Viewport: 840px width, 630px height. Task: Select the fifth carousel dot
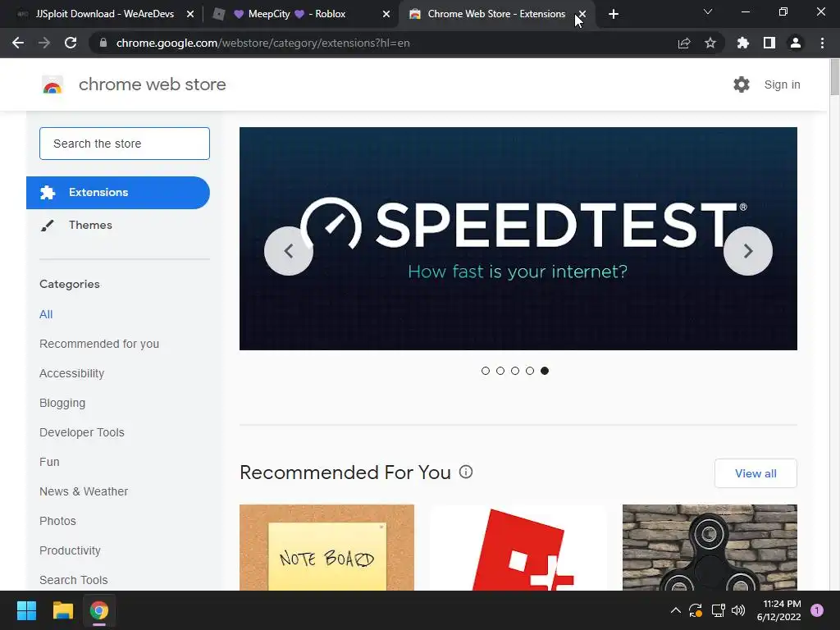(x=545, y=371)
